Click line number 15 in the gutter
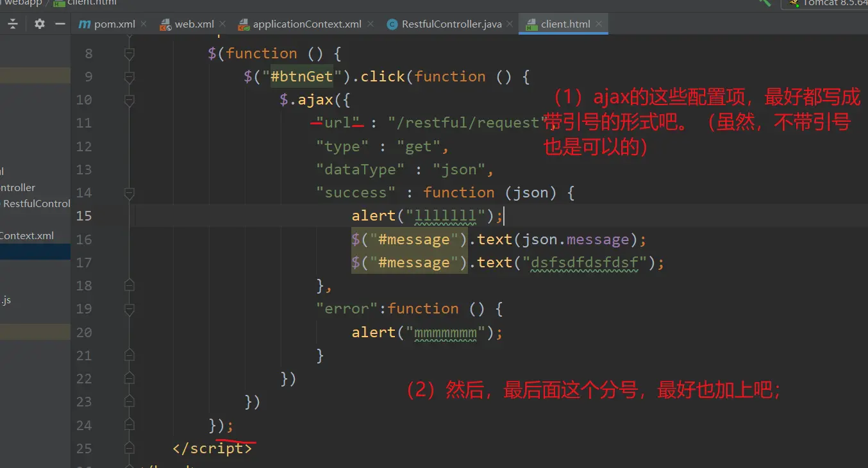The width and height of the screenshot is (868, 468). (x=84, y=216)
